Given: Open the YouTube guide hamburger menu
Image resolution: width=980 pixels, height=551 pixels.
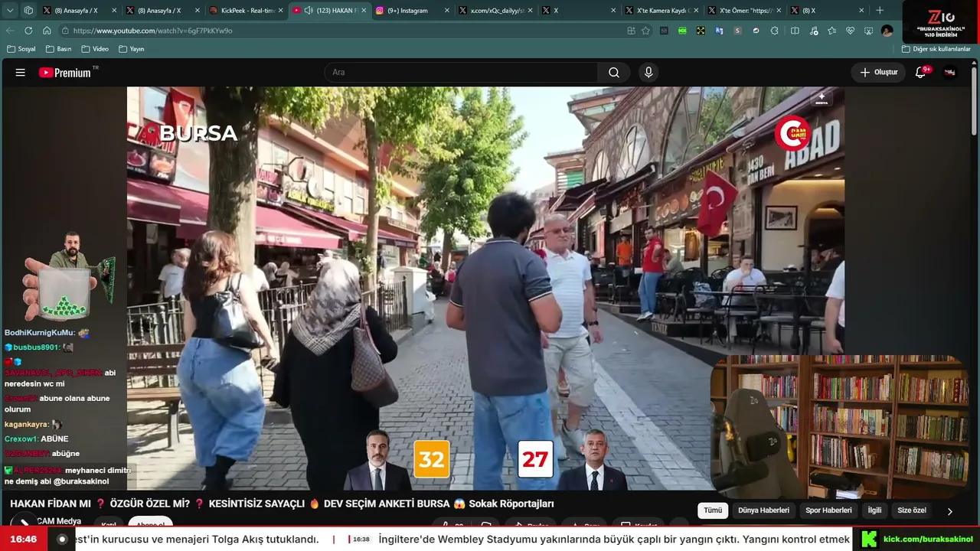Looking at the screenshot, I should (21, 73).
